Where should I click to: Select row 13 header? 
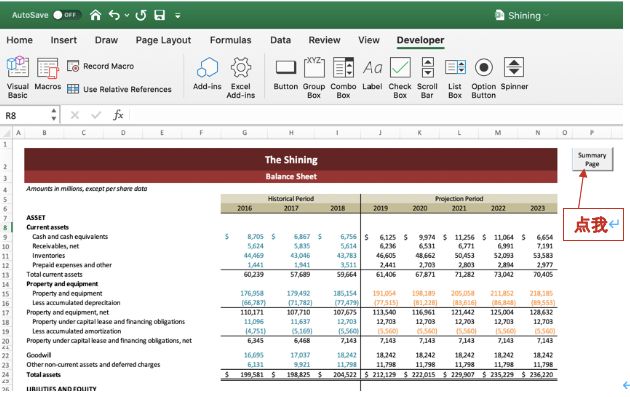coord(6,275)
